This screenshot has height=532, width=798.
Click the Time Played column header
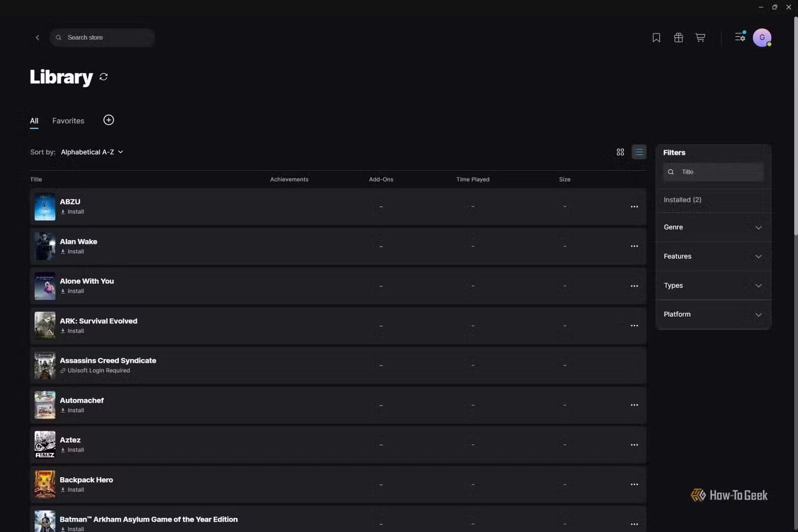473,179
